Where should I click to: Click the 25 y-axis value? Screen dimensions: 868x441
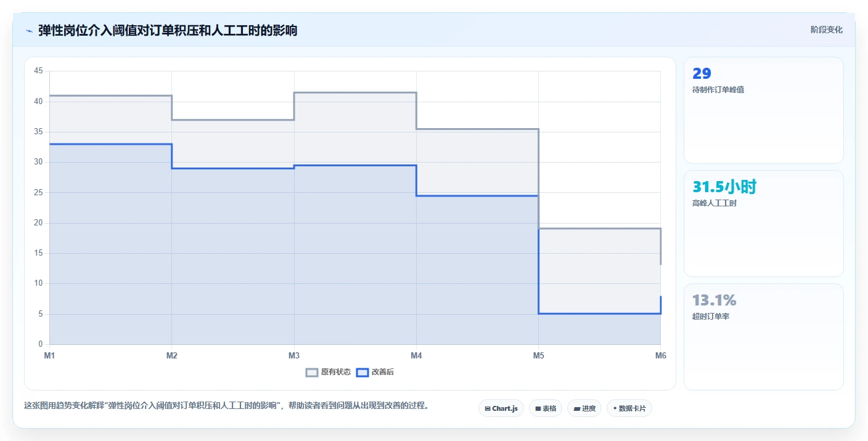click(x=38, y=193)
